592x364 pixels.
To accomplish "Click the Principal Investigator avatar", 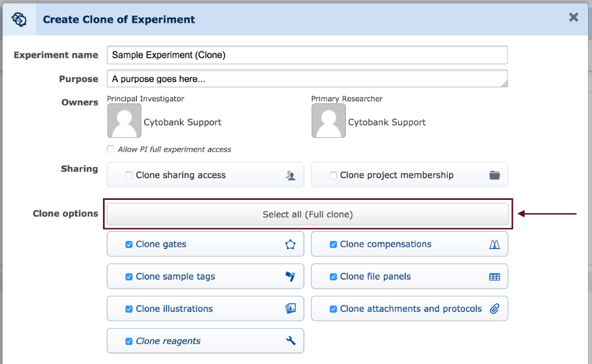I will pos(124,121).
